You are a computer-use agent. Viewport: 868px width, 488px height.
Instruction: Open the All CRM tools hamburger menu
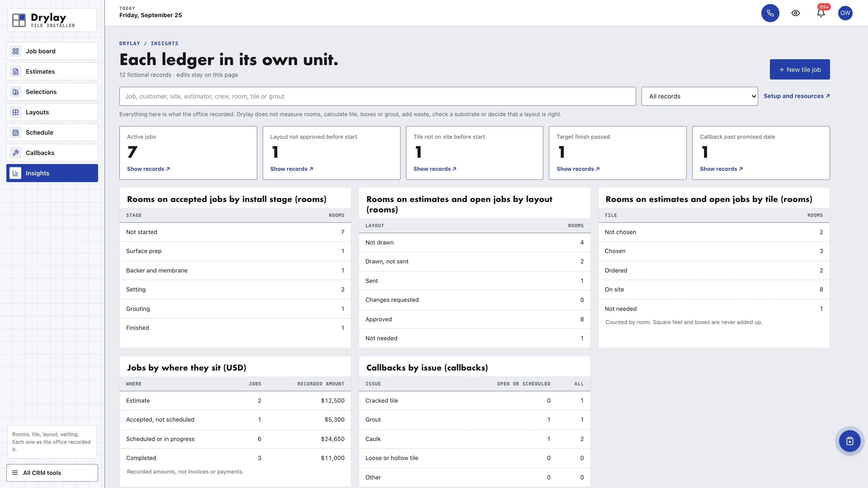coord(52,473)
